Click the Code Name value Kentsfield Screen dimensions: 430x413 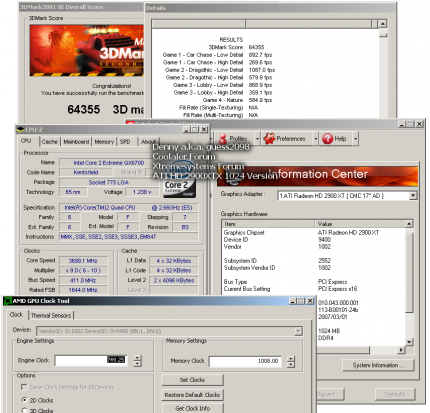point(86,172)
